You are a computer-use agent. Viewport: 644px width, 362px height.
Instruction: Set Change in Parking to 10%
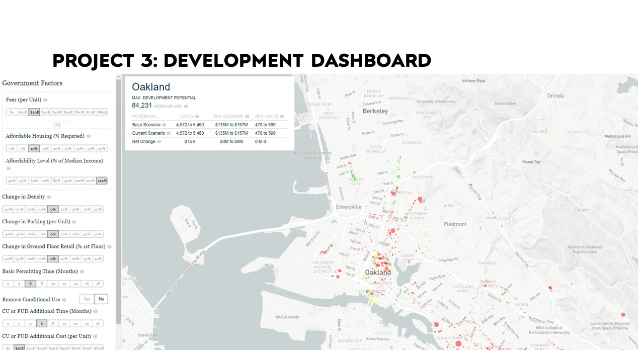pyautogui.click(x=64, y=234)
